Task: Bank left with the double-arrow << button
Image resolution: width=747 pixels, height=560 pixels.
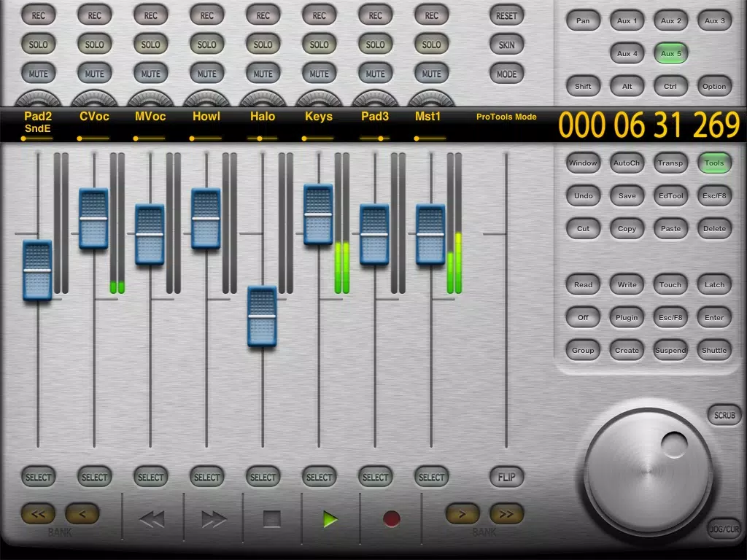Action: pos(38,514)
